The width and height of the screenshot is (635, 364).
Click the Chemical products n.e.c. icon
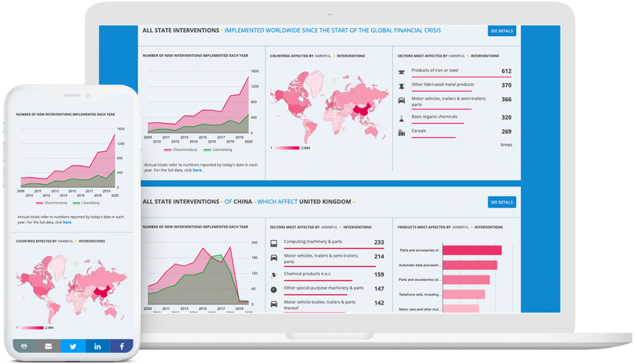[x=273, y=275]
